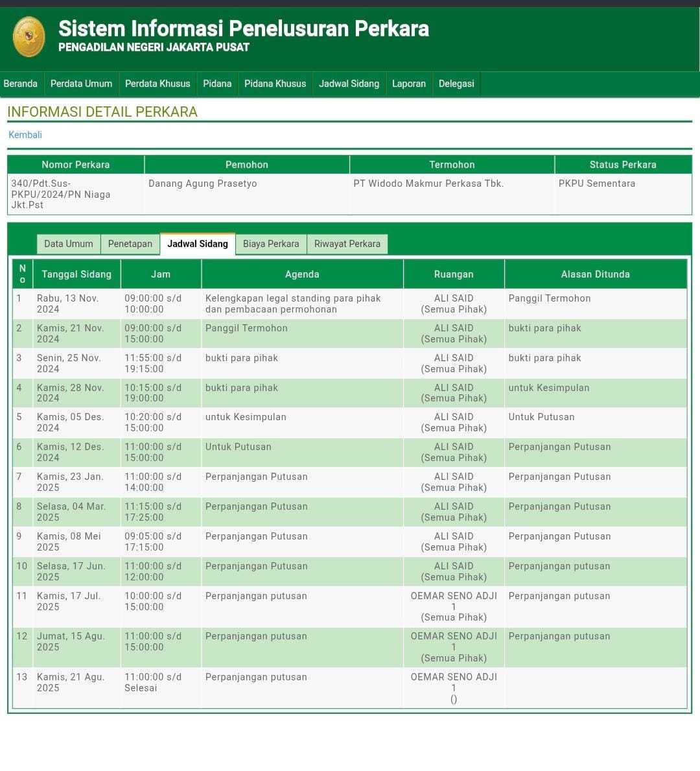Click the court emblem logo
The image size is (700, 771).
[29, 36]
